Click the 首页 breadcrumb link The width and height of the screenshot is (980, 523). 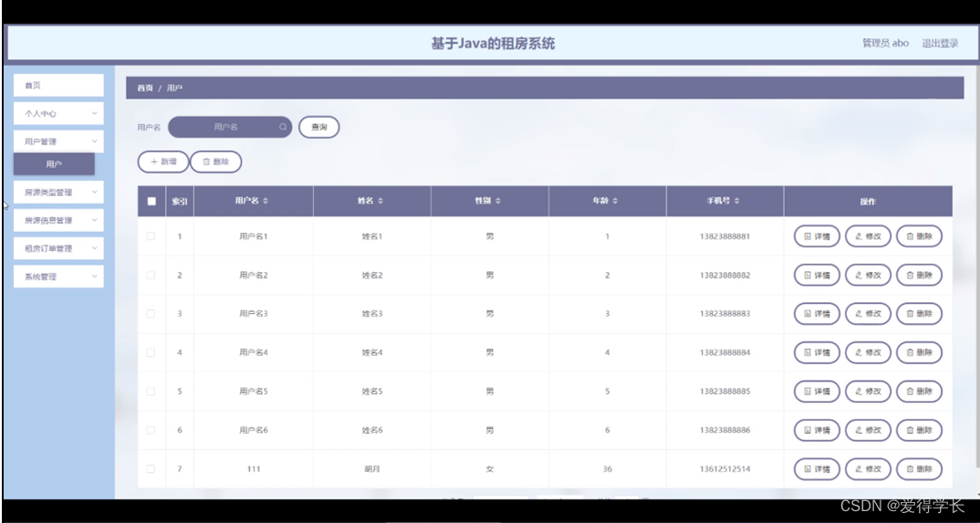145,89
